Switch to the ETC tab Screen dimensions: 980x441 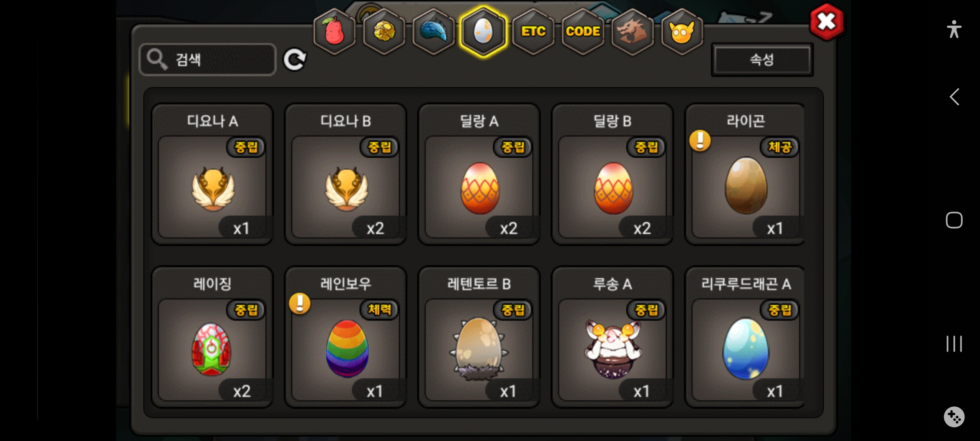533,31
